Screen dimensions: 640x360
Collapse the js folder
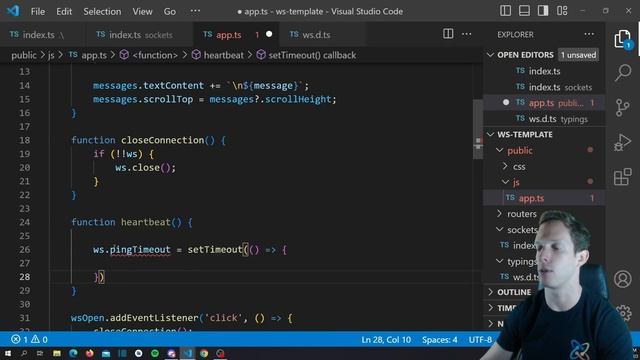pyautogui.click(x=505, y=182)
